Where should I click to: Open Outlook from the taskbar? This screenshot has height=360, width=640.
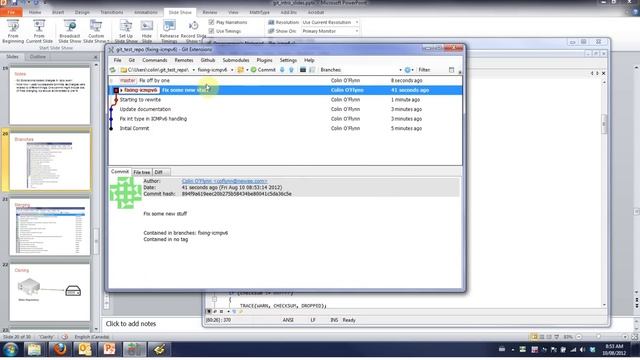point(84,350)
